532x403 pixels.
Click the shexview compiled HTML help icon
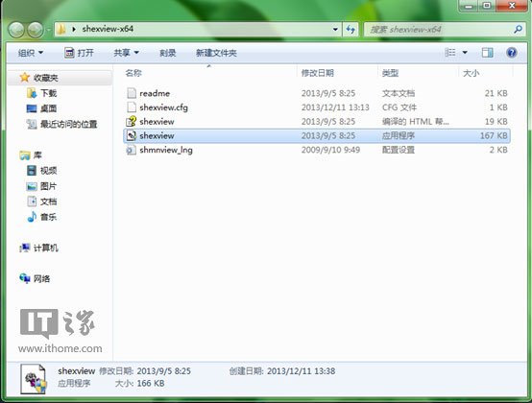(x=132, y=121)
